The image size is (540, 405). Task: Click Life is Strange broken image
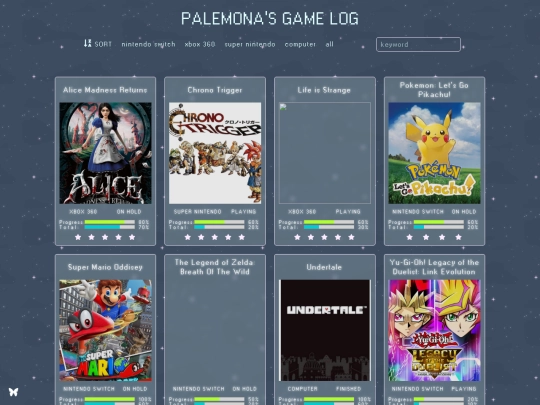click(325, 153)
